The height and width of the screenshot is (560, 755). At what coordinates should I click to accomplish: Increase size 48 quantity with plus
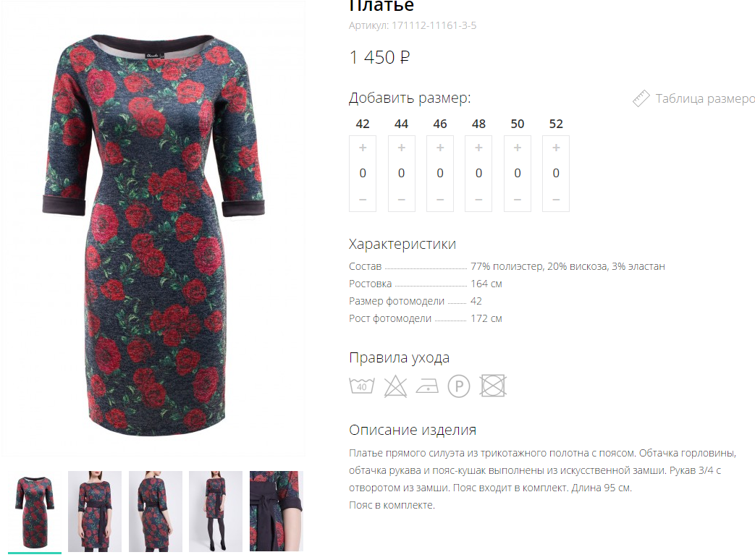(x=478, y=148)
